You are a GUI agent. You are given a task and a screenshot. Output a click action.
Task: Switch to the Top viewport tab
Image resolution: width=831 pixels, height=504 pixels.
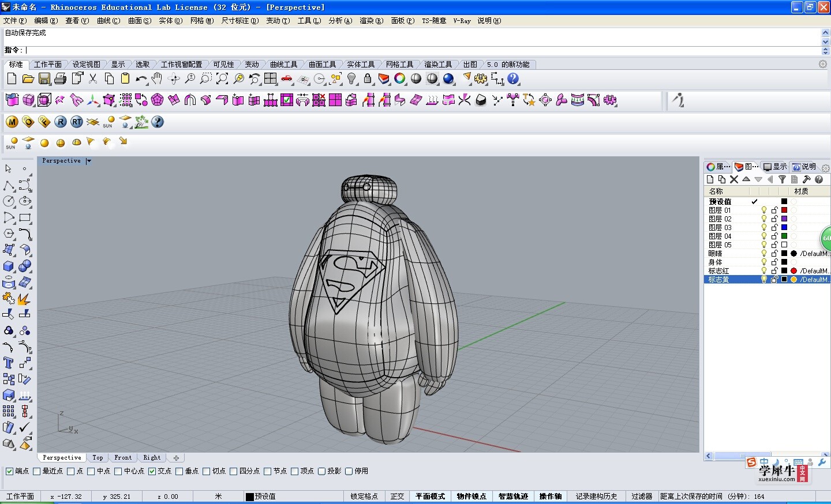point(98,458)
